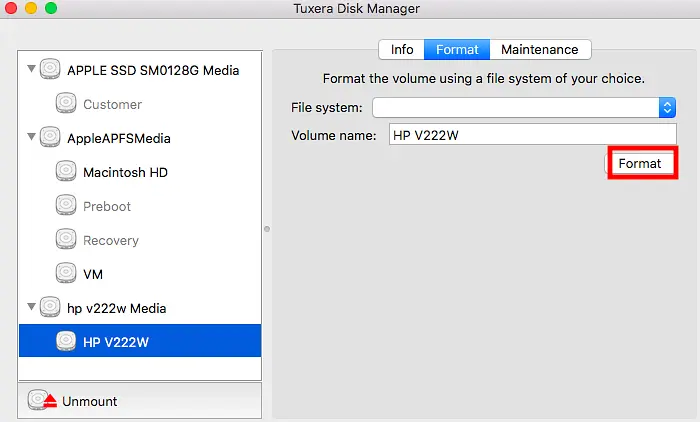
Task: Click the 'File system:' label
Action: 327,108
